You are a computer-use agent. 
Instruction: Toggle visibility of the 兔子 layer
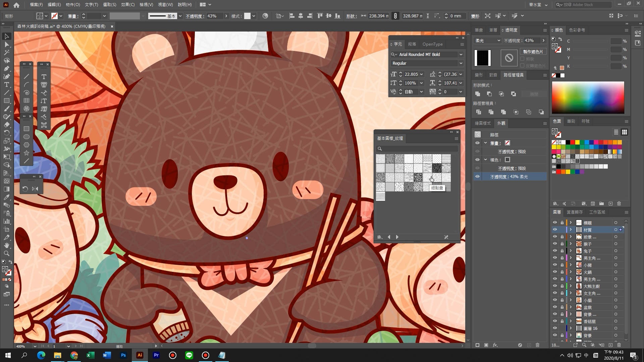tap(555, 251)
